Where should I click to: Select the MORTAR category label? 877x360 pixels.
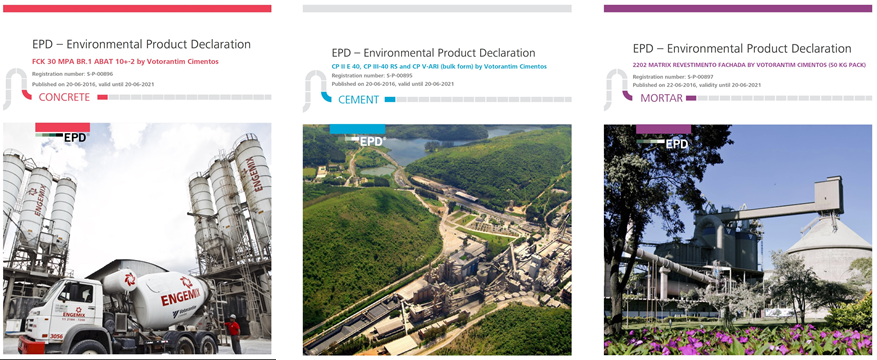(x=662, y=98)
